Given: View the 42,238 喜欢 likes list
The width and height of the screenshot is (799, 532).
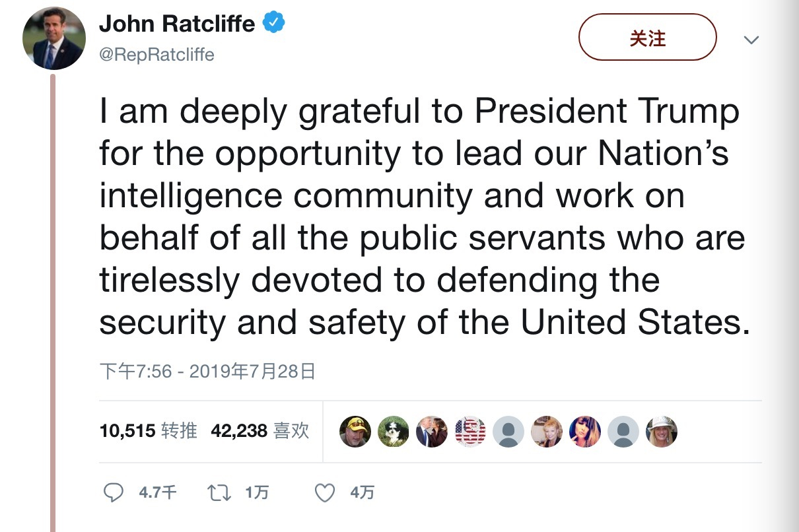Looking at the screenshot, I should click(260, 432).
